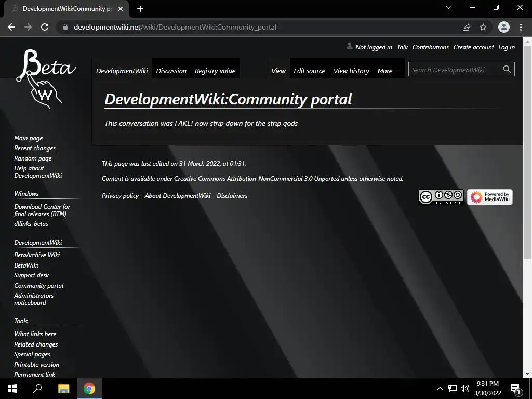
Task: Open the Disclaimers footer link
Action: click(x=232, y=196)
